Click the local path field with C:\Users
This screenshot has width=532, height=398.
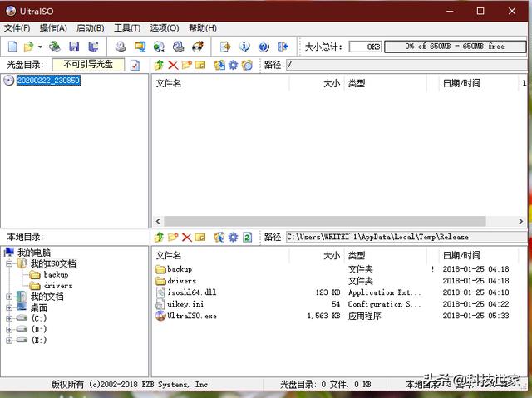tap(406, 237)
